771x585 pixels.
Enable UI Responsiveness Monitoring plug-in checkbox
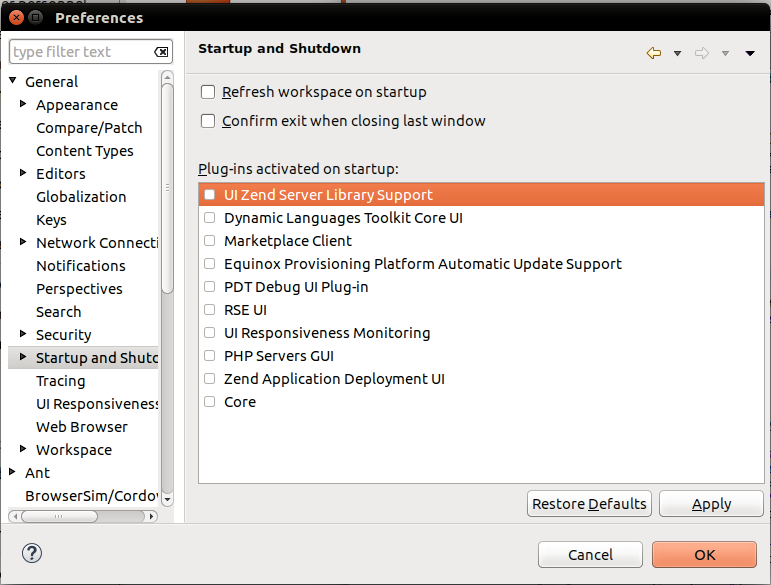click(210, 333)
